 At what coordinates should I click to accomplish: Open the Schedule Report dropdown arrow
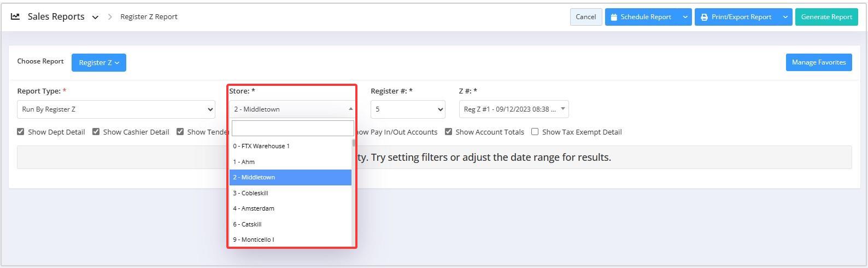(685, 17)
